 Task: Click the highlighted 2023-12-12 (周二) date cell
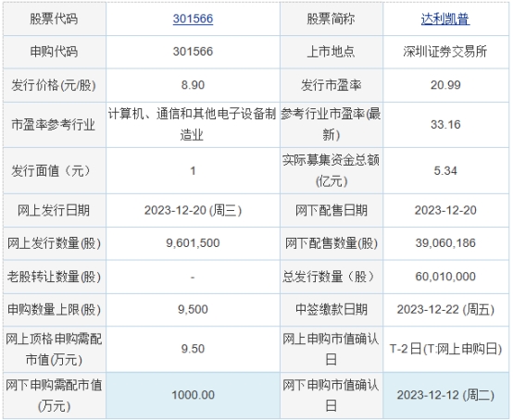[445, 395]
